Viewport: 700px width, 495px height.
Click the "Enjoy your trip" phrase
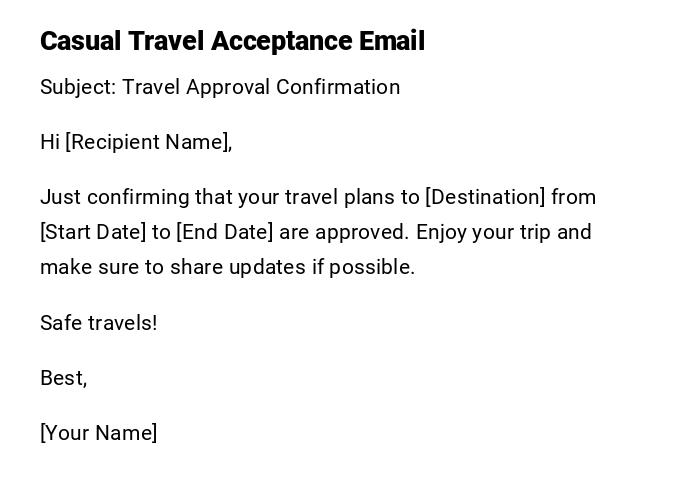[x=483, y=232]
